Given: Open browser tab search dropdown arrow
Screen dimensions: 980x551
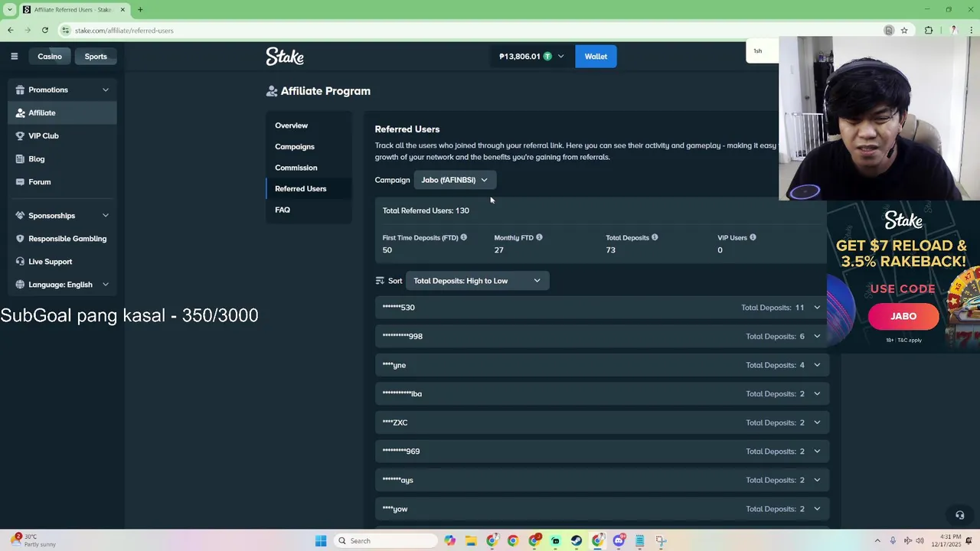Looking at the screenshot, I should click(10, 10).
